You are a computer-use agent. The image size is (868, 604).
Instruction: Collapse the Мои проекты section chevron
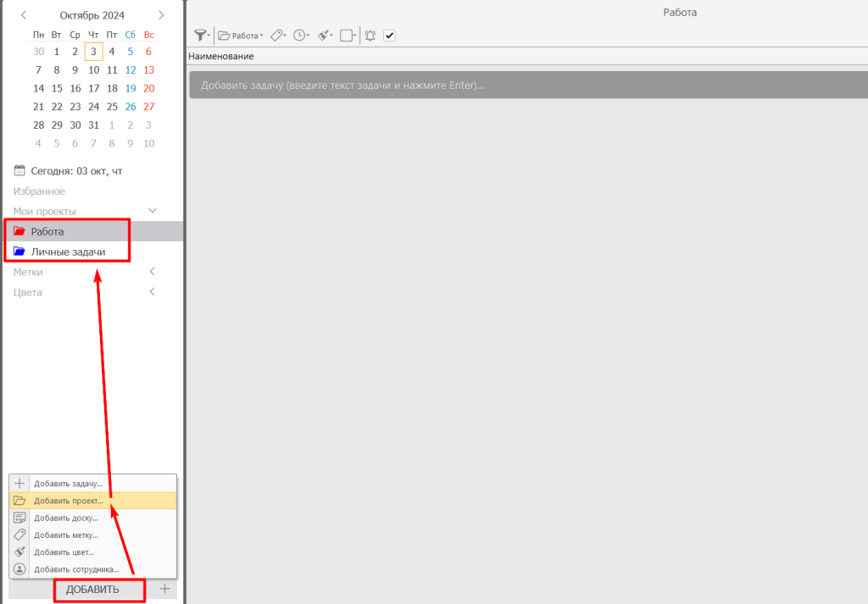[153, 210]
